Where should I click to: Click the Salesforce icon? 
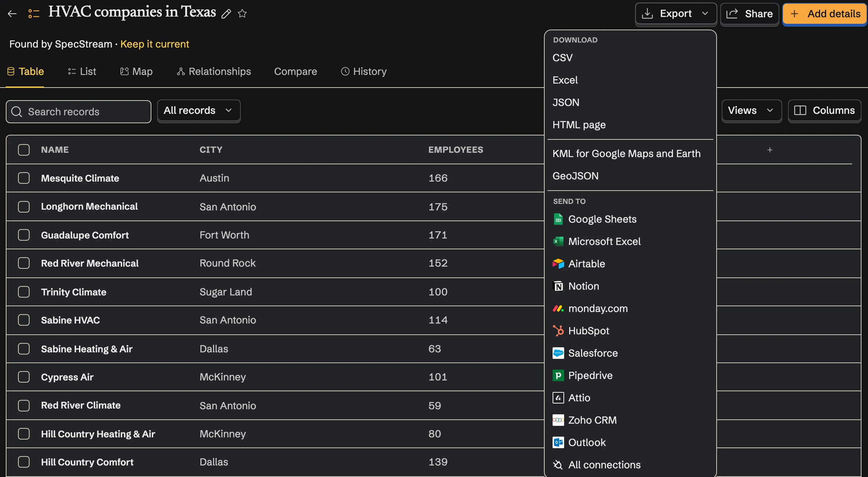click(558, 353)
